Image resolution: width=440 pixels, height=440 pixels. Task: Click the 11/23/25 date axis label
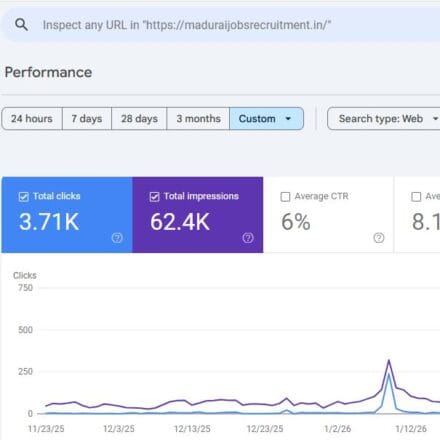click(46, 429)
